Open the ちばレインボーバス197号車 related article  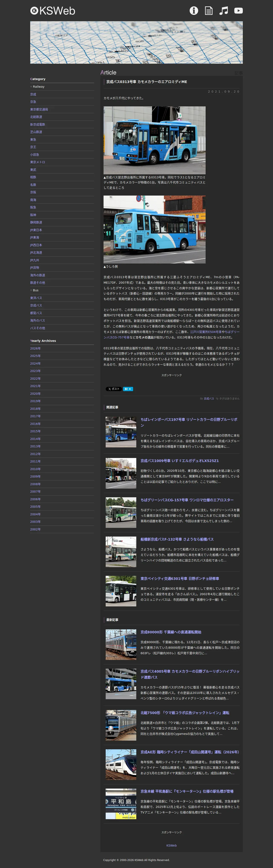pos(189,422)
